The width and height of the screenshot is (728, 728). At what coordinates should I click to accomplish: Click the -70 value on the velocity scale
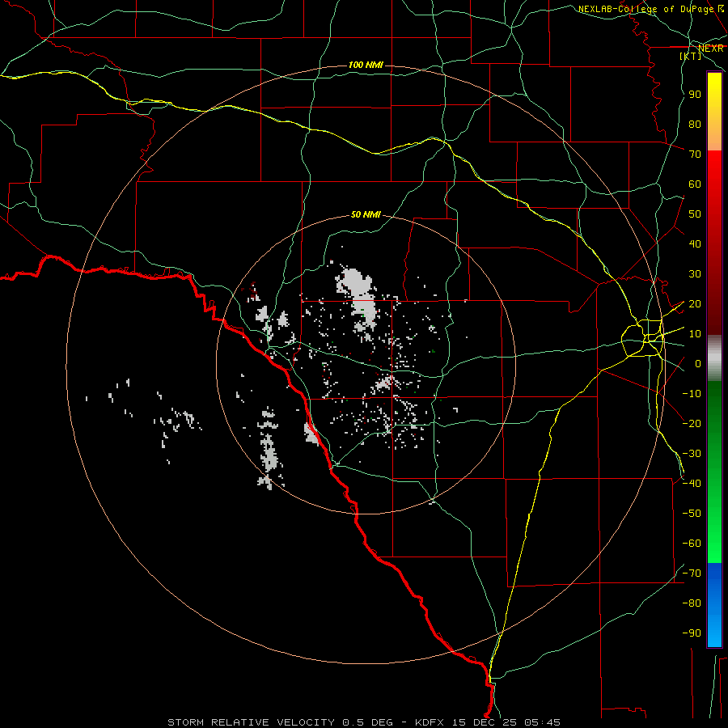tap(692, 573)
